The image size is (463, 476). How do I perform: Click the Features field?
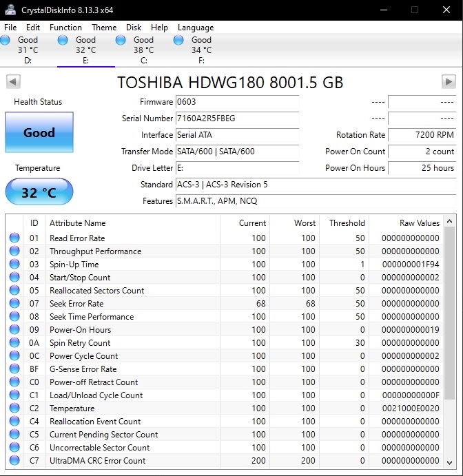point(316,201)
